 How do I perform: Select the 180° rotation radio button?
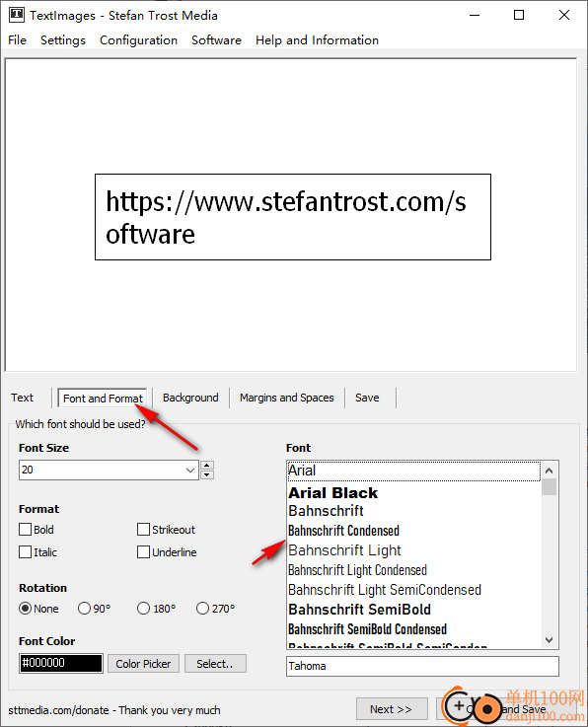click(x=143, y=609)
